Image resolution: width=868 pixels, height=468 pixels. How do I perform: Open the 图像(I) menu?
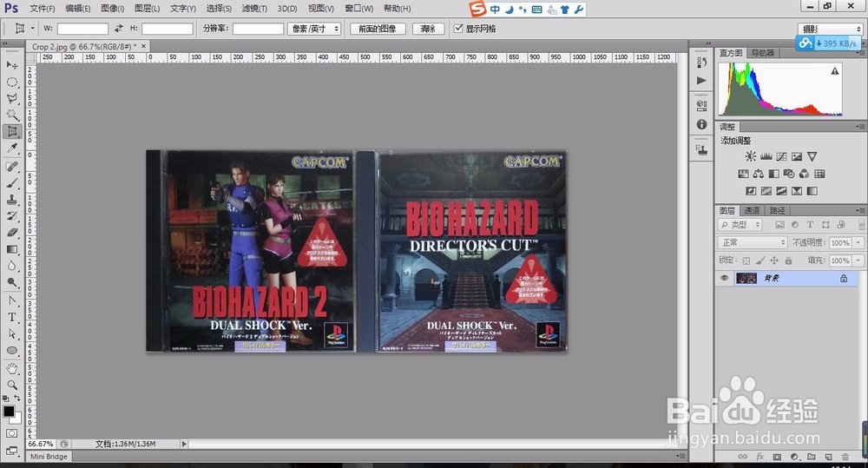(112, 9)
